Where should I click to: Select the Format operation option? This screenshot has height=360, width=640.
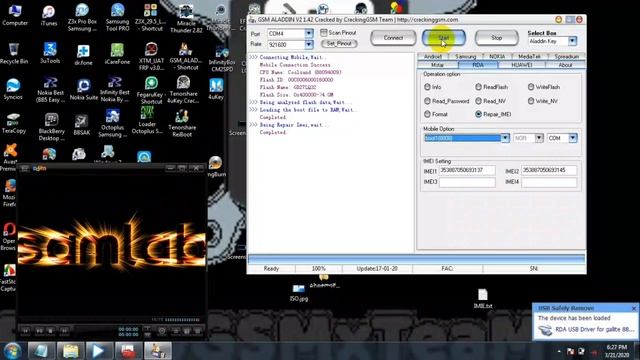(x=436, y=114)
